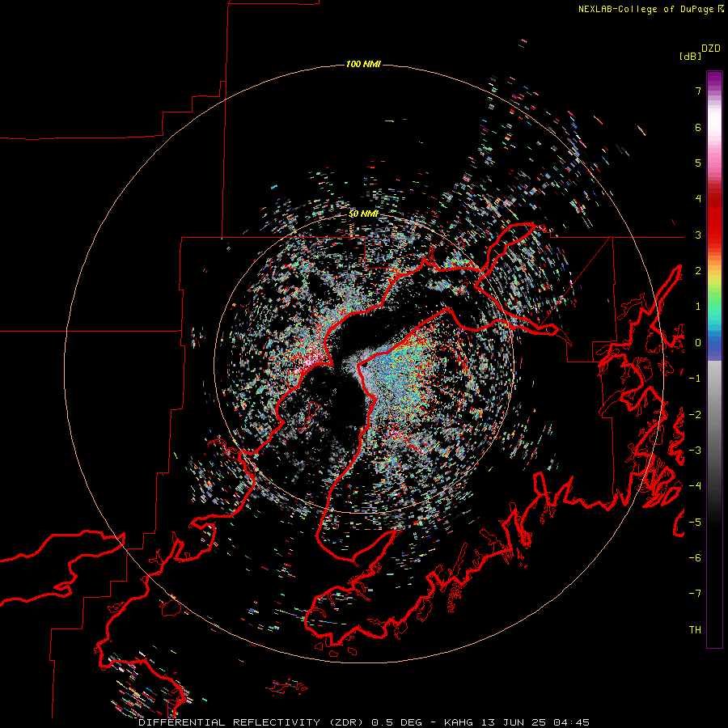This screenshot has width=728, height=728.
Task: Click the 2 tick label on the color scale
Action: [698, 271]
